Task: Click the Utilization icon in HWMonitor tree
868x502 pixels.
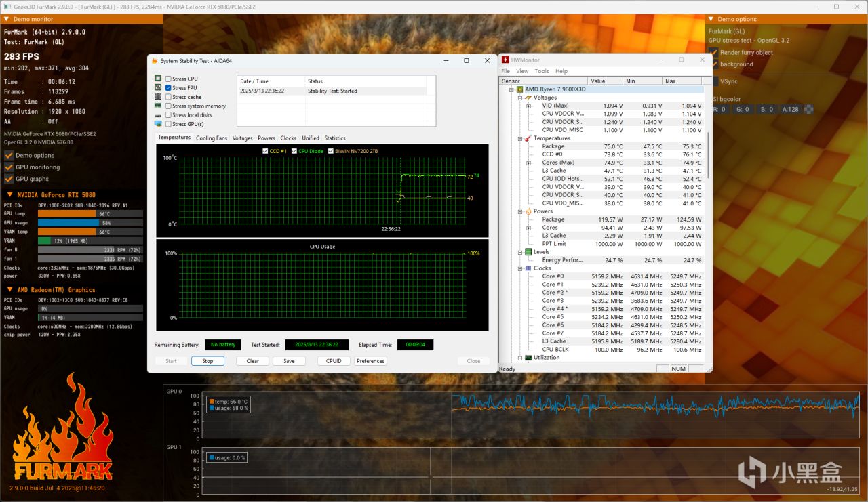Action: click(x=528, y=358)
